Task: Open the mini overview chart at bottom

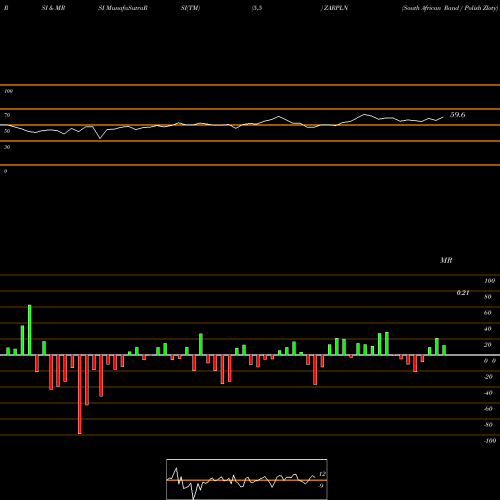Action: point(247,479)
